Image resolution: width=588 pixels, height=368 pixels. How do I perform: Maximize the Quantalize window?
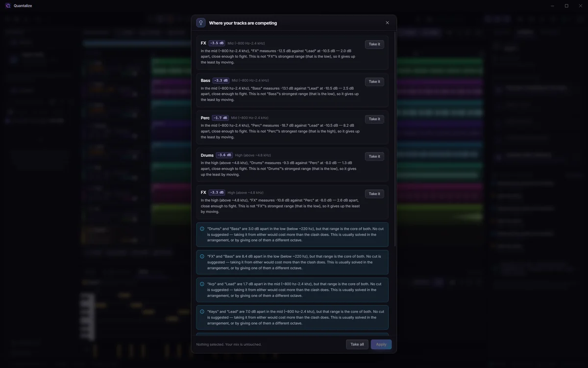[566, 6]
